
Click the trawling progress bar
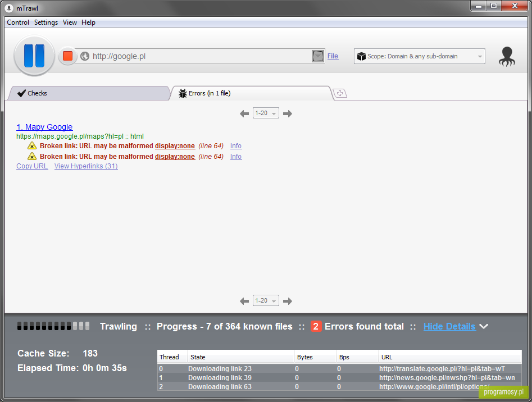pos(53,326)
